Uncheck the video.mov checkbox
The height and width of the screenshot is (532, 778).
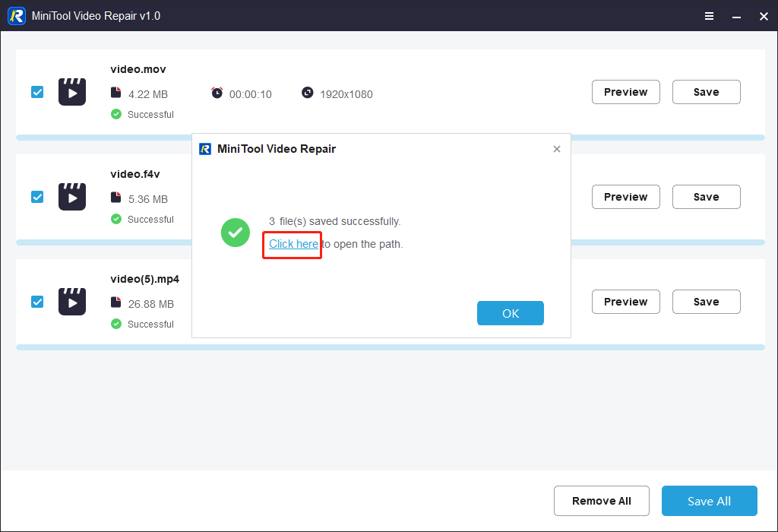pos(37,92)
